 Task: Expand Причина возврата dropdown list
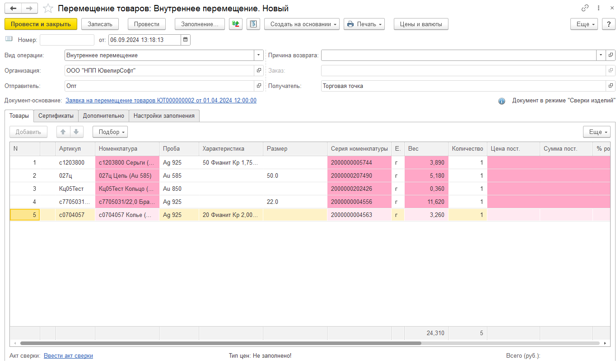tap(601, 55)
